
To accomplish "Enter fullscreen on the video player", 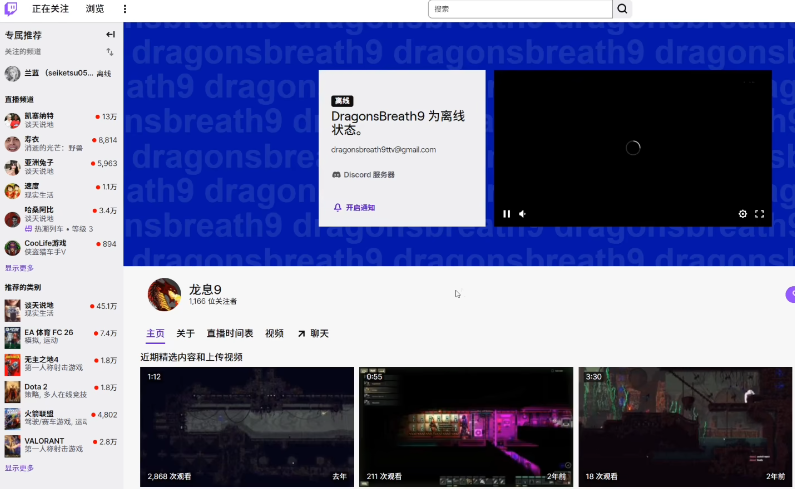I will pos(759,214).
